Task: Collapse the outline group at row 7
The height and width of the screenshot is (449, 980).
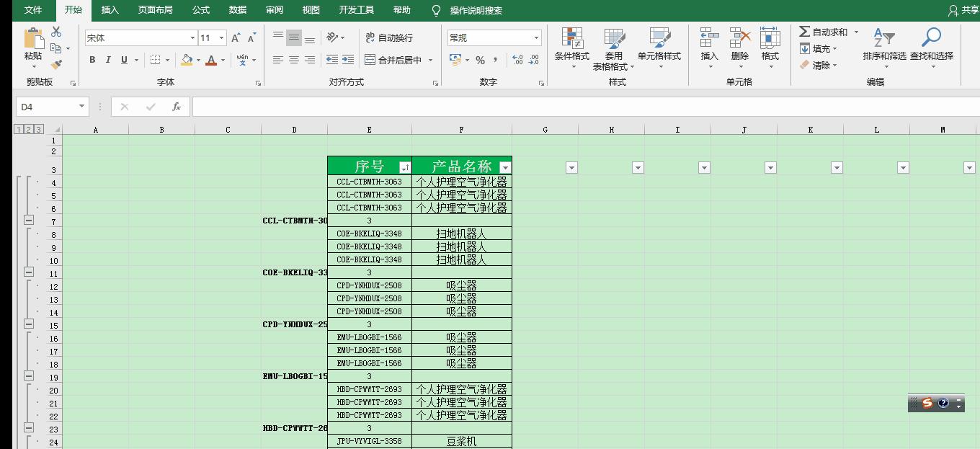Action: click(x=29, y=220)
